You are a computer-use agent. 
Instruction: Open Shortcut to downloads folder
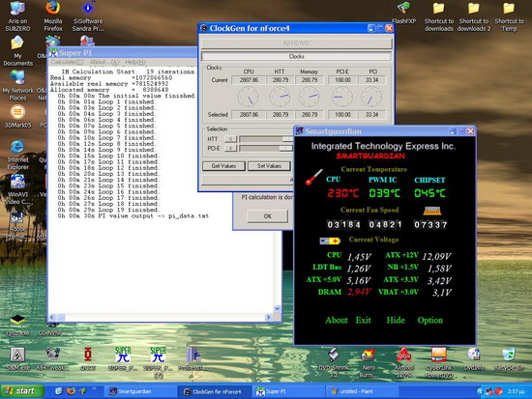tap(439, 15)
